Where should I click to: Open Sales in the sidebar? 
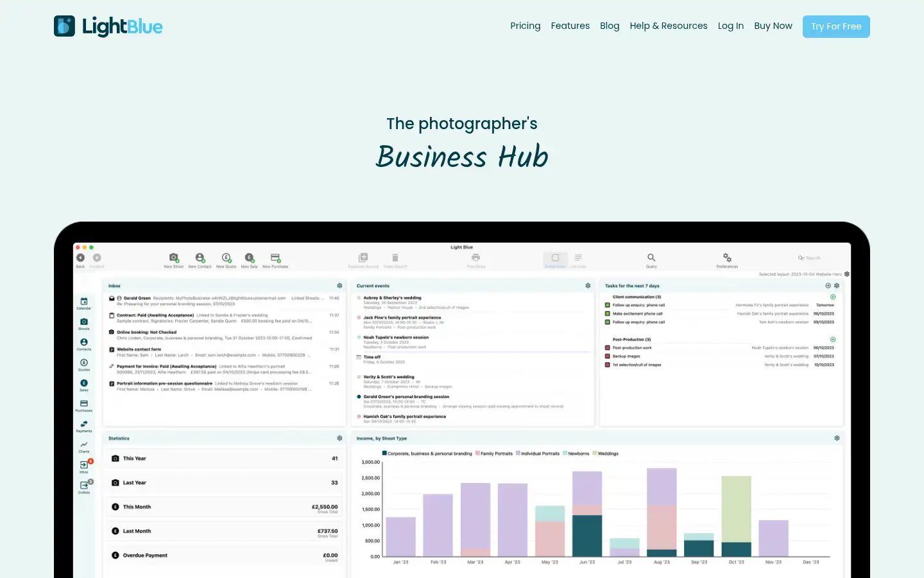point(84,385)
